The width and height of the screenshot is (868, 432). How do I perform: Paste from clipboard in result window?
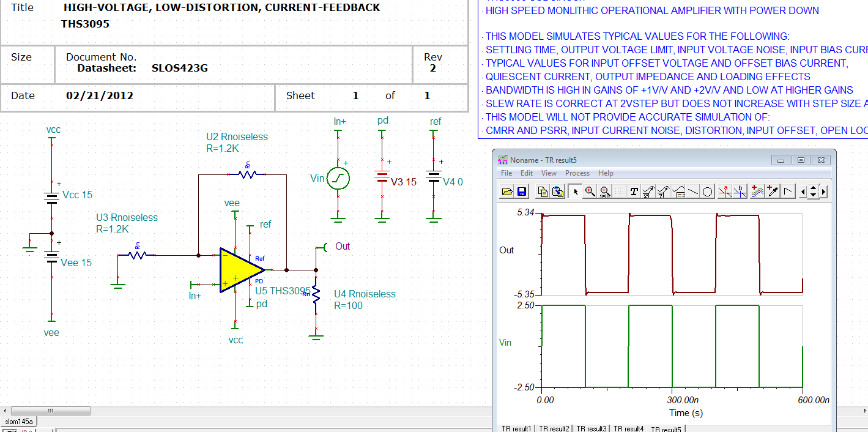(x=558, y=192)
